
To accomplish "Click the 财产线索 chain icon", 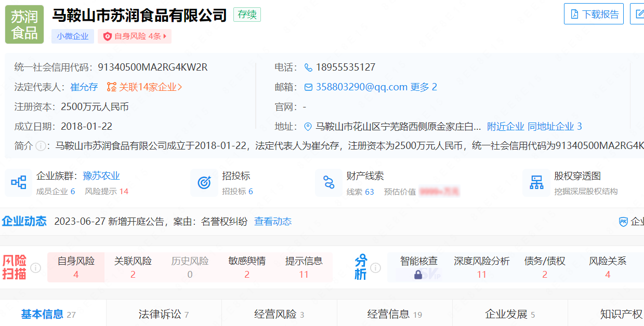I will pyautogui.click(x=328, y=183).
